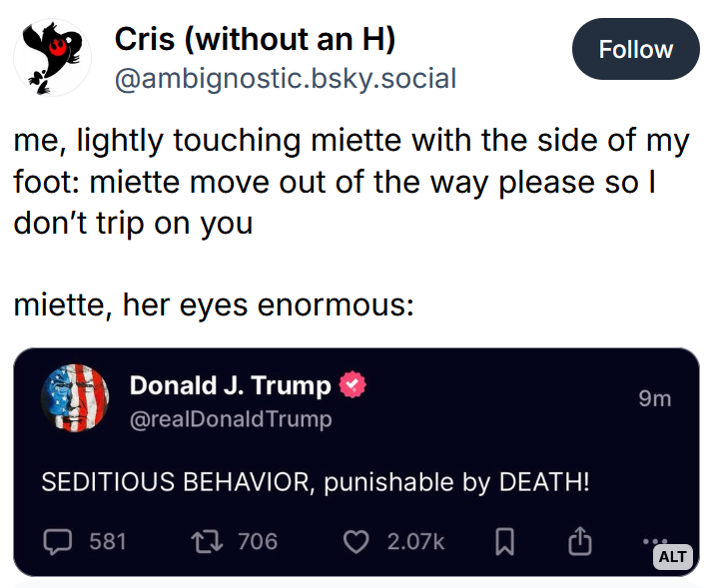Click the flag-face Trump avatar

coord(75,397)
